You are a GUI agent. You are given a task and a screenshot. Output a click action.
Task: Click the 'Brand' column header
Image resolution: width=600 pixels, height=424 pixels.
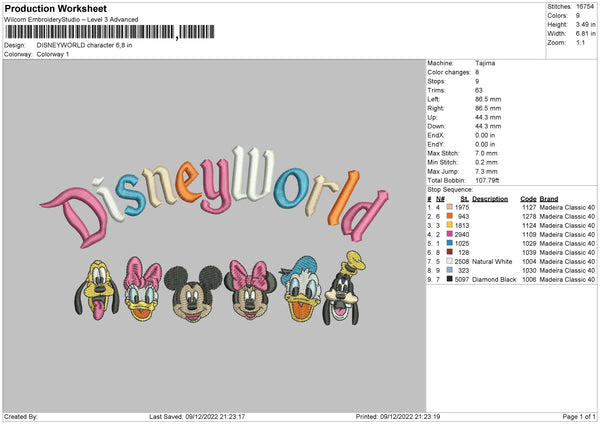[x=549, y=199]
